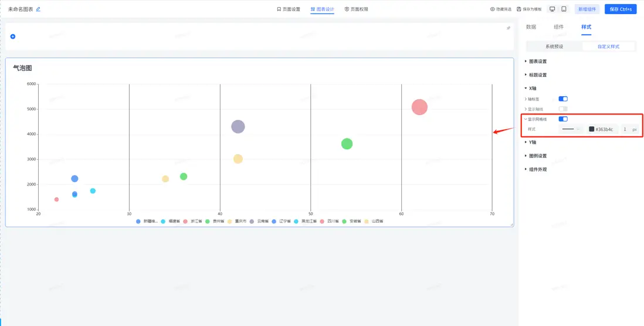This screenshot has width=644, height=326.
Task: Switch to mobile preview layout icon
Action: pyautogui.click(x=564, y=9)
